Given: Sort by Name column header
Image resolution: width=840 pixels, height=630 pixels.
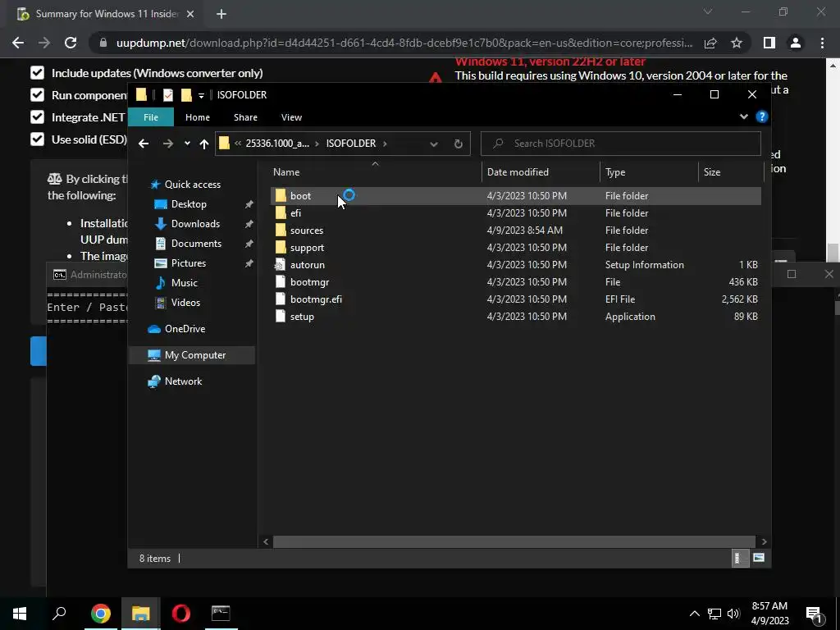Looking at the screenshot, I should coord(375,172).
